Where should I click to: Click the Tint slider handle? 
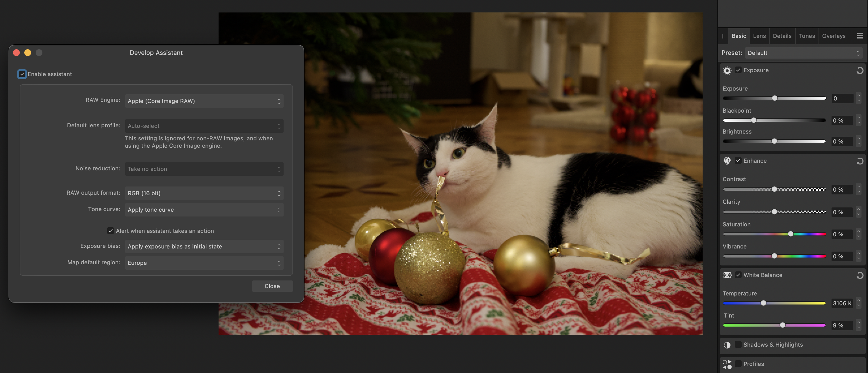(x=783, y=325)
